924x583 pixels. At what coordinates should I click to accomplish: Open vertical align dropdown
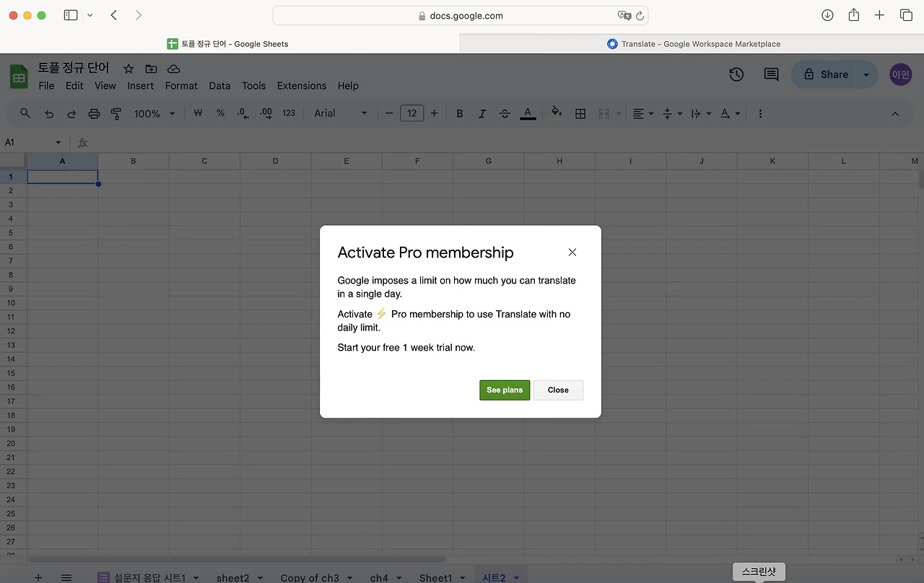(x=672, y=113)
